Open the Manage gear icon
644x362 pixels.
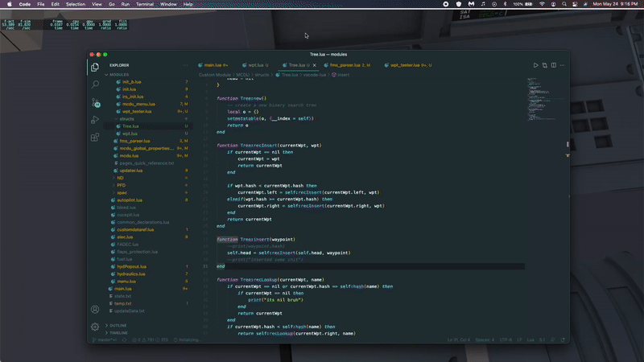point(95,327)
